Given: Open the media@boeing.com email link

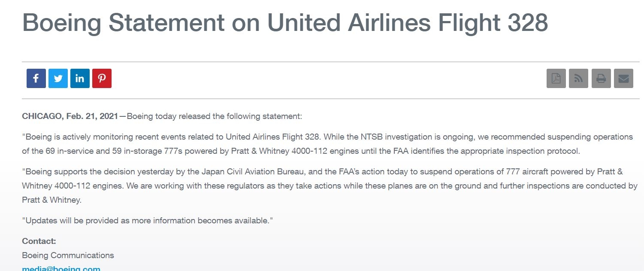Looking at the screenshot, I should [61, 268].
